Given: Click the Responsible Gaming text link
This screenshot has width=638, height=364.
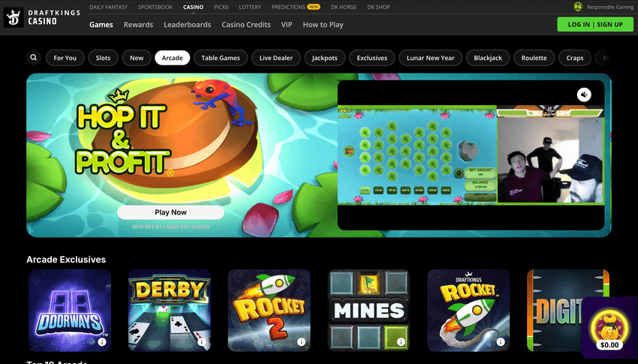Looking at the screenshot, I should point(610,7).
